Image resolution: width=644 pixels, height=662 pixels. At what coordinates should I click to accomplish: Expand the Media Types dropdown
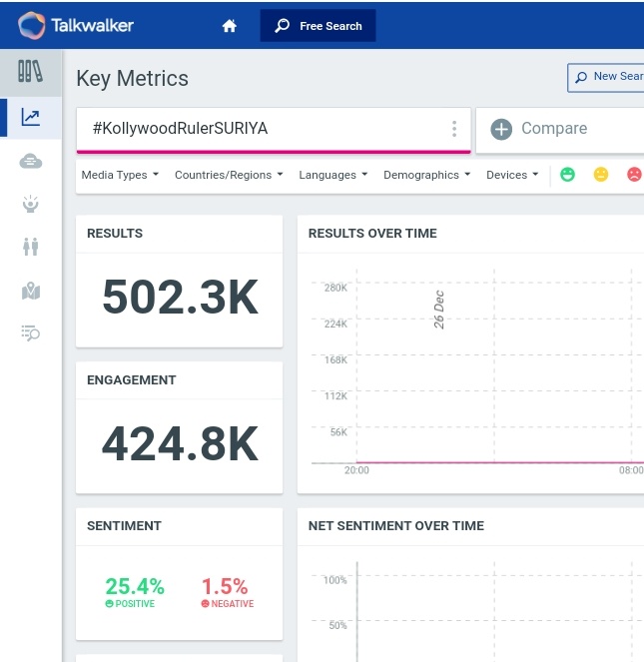[x=120, y=175]
